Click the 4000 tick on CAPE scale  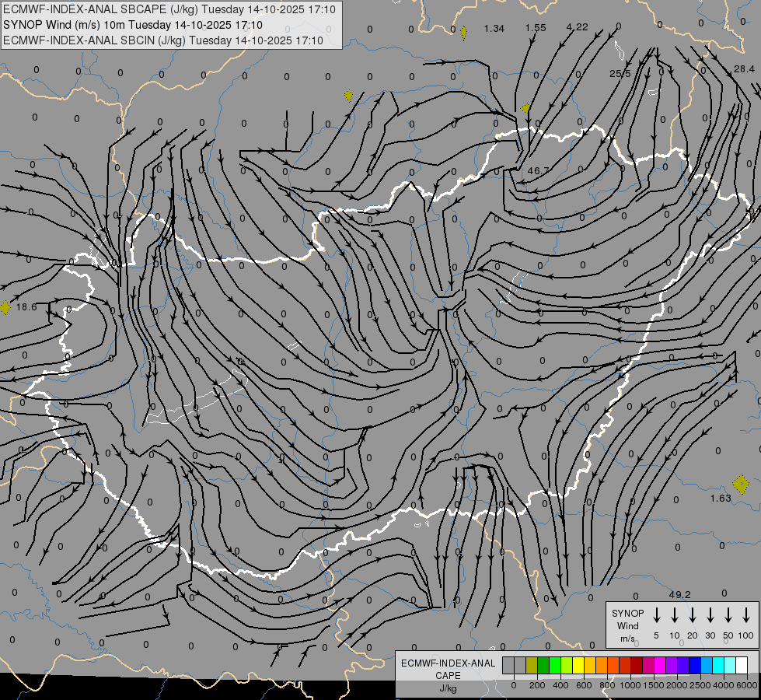(724, 685)
